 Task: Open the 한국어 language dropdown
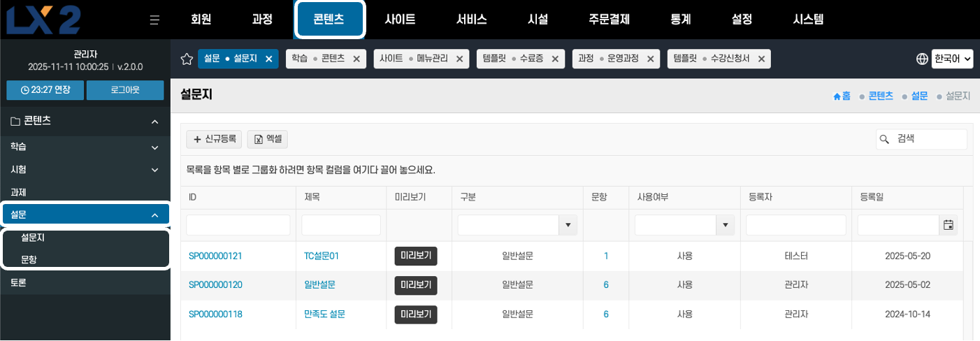tap(953, 59)
